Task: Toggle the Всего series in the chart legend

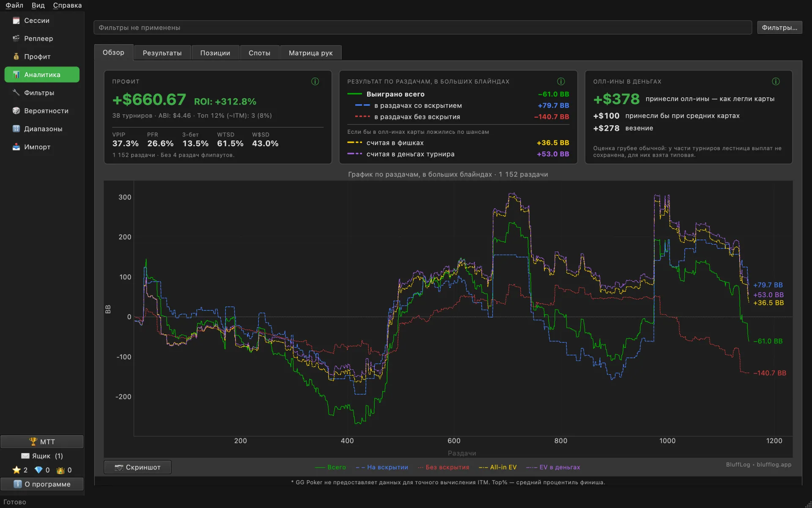Action: point(330,467)
